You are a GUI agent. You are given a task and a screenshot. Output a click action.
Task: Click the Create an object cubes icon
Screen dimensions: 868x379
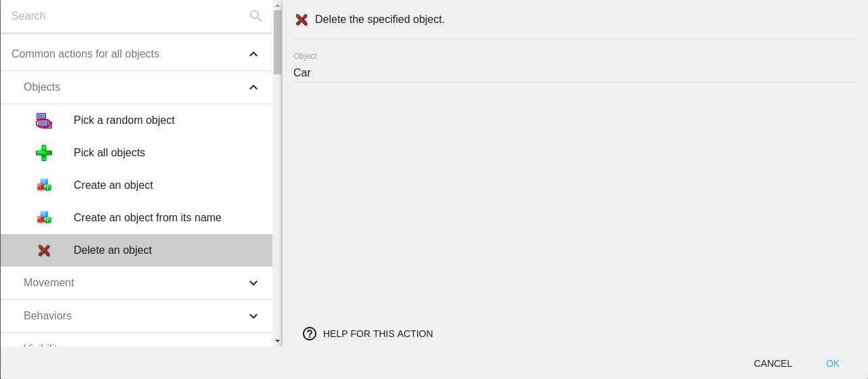(x=44, y=185)
